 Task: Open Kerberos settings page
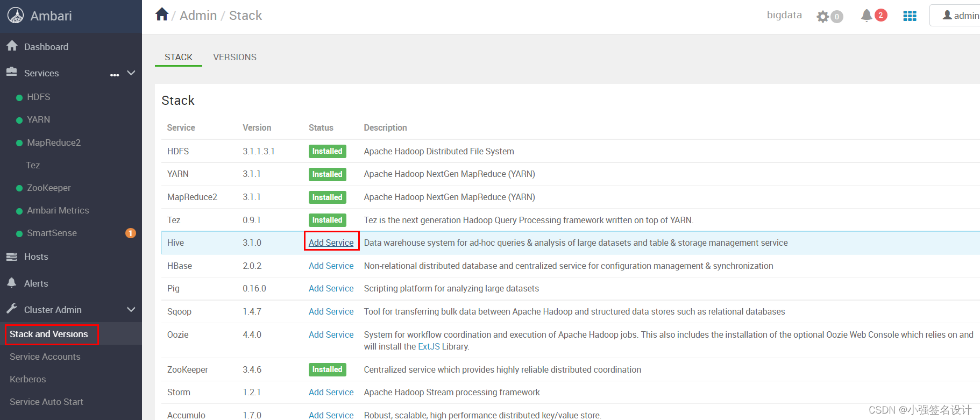tap(28, 379)
